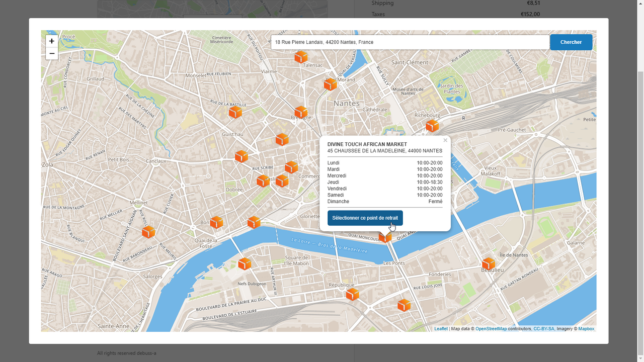Open the Mapbox attribution link
This screenshot has width=644, height=362.
[586, 329]
